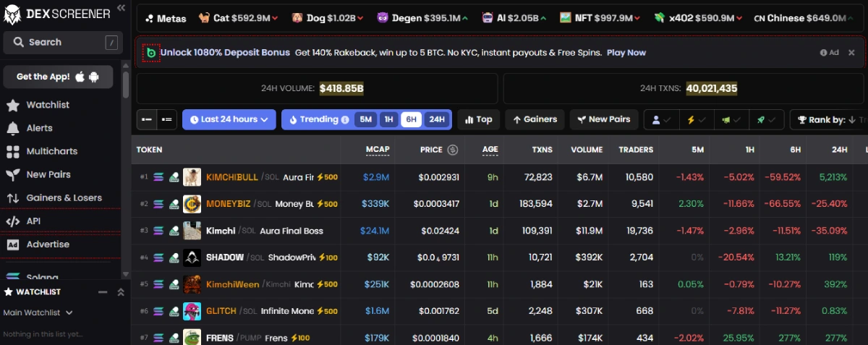Click the Advertise Ad icon
868x345 pixels.
point(12,244)
